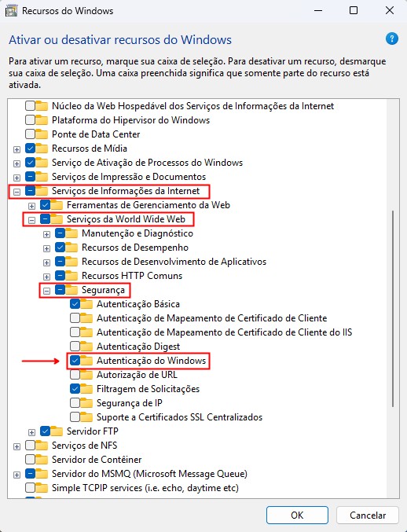Viewport: 407px width, 532px height.
Task: Click folder icon of Servidor FTP
Action: click(x=57, y=431)
